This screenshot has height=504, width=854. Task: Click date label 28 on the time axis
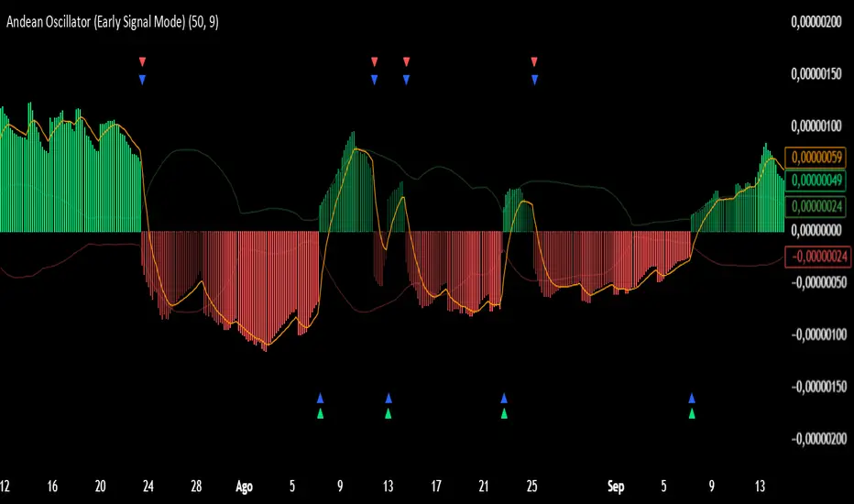(x=196, y=486)
